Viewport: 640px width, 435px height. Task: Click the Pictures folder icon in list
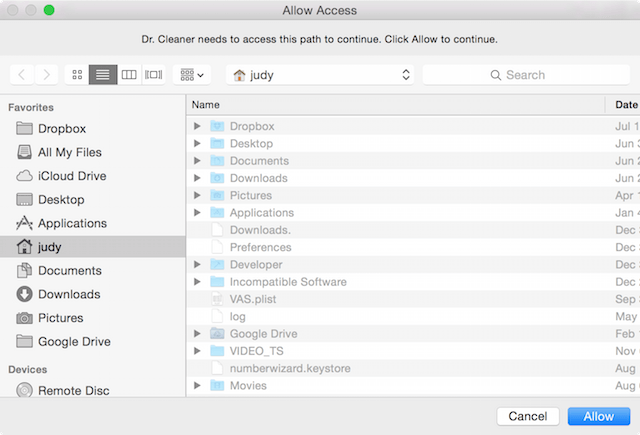pos(217,195)
